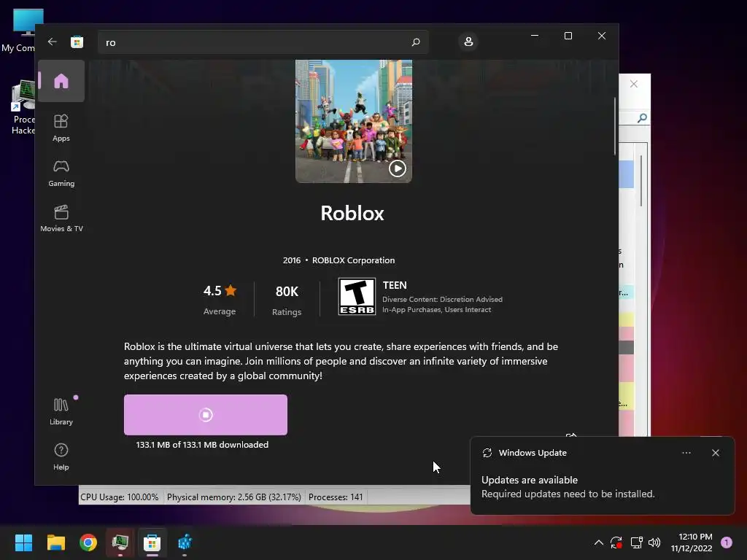Click CPU Usage status in Process Hacker
The height and width of the screenshot is (560, 747).
(x=119, y=497)
